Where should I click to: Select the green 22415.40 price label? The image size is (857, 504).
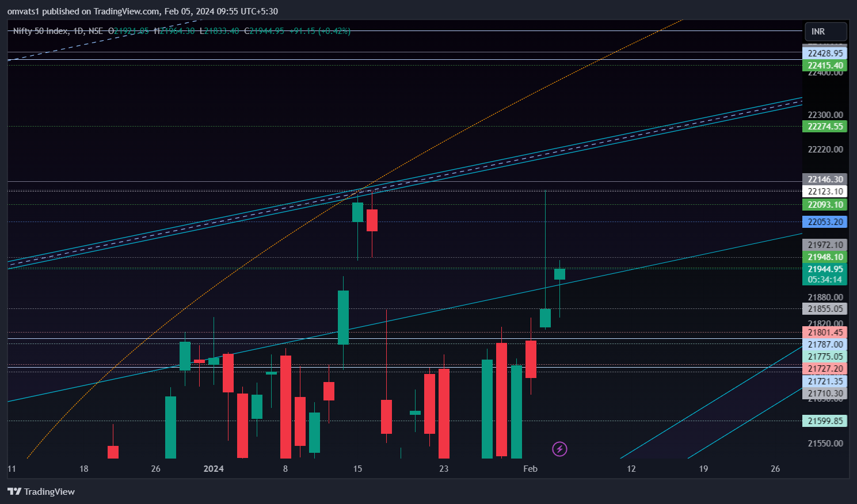825,66
